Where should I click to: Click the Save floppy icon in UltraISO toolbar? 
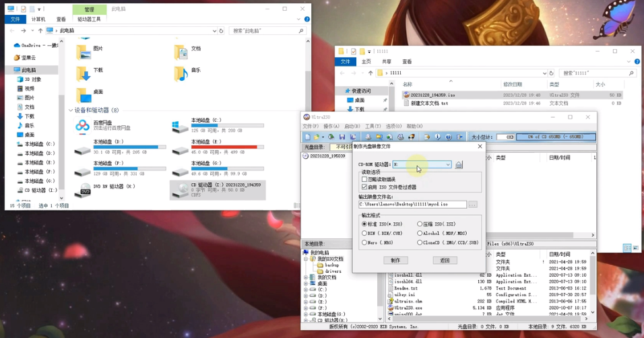tap(342, 137)
